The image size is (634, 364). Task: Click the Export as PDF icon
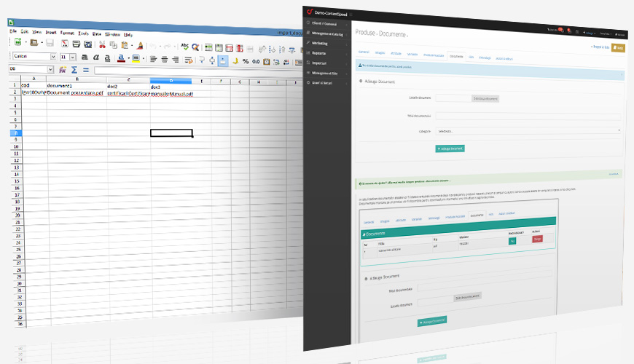tap(64, 43)
